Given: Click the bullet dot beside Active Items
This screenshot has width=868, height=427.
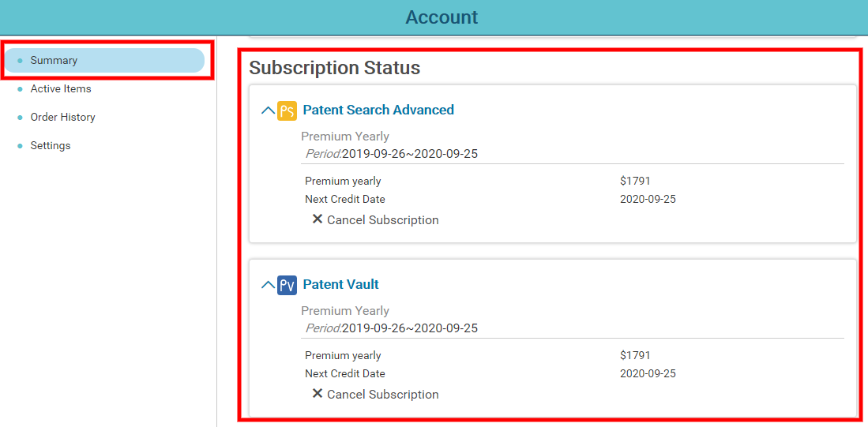Looking at the screenshot, I should [21, 89].
